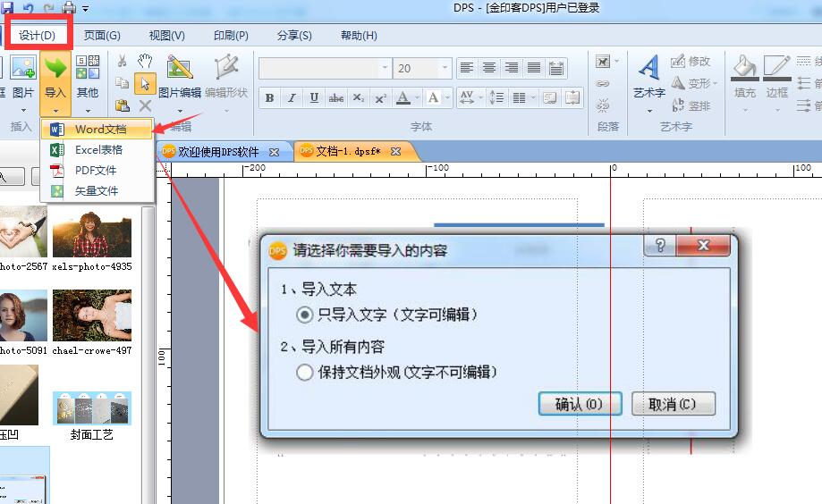
Task: Select the hand pan tool
Action: 145,61
